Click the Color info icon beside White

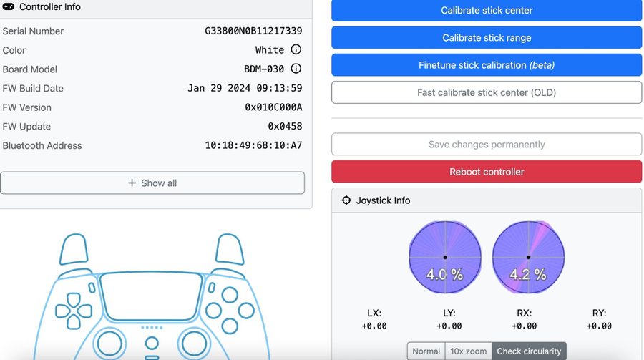[x=296, y=49]
